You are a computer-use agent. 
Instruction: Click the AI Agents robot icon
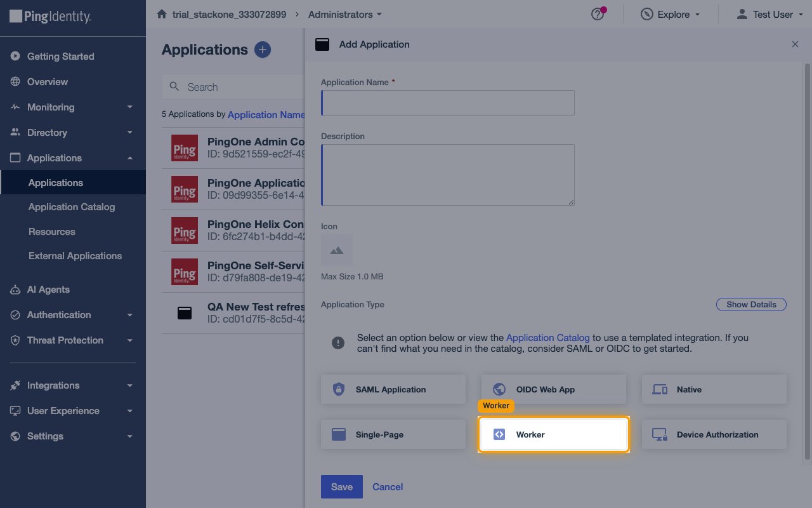[15, 290]
